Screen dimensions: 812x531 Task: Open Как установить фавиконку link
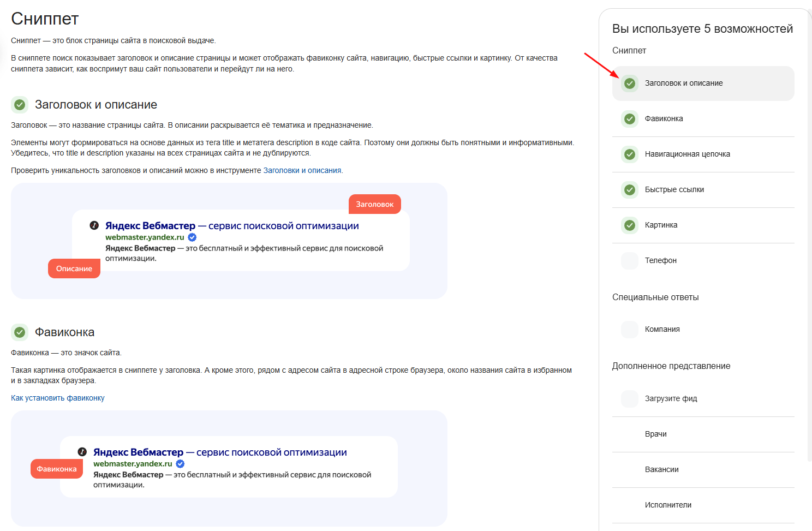58,398
